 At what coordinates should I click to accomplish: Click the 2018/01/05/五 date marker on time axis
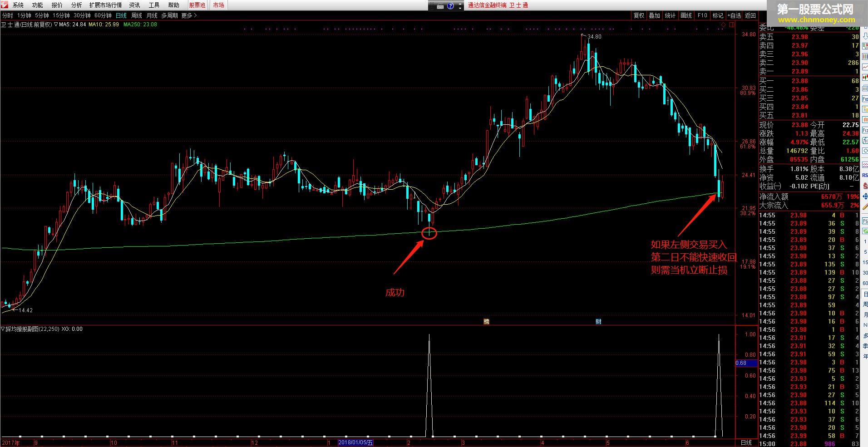point(356,442)
